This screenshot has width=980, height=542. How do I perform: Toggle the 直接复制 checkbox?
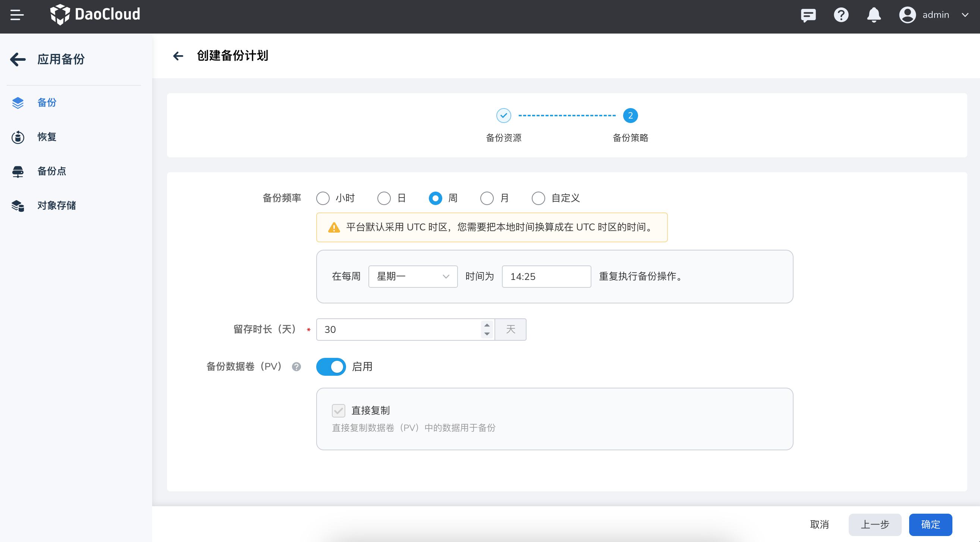(338, 410)
